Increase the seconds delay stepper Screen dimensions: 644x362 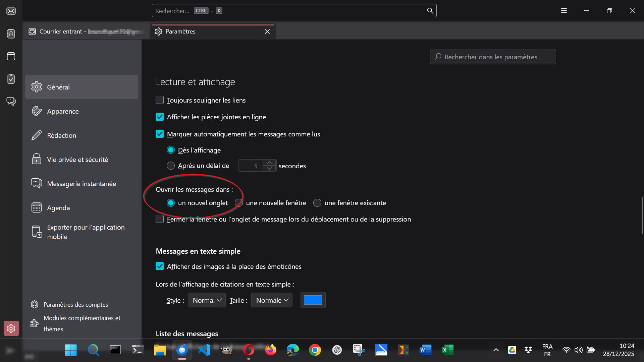tap(269, 163)
